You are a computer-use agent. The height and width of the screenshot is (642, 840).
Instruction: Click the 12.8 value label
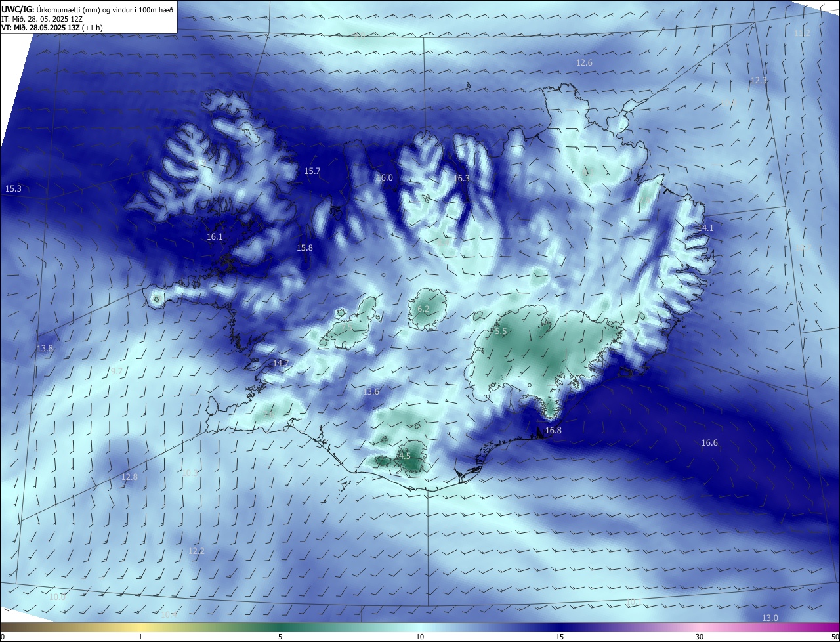130,477
